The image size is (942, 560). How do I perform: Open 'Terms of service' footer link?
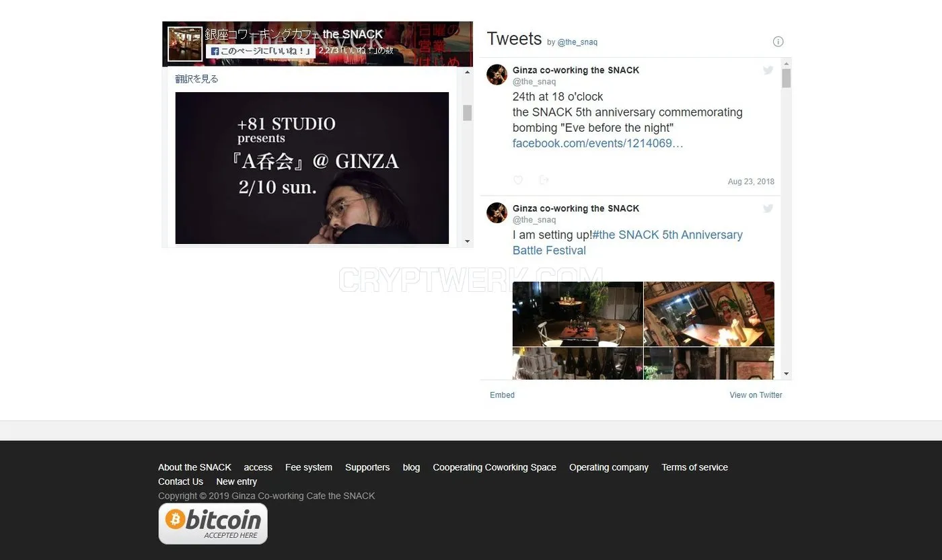pyautogui.click(x=694, y=467)
